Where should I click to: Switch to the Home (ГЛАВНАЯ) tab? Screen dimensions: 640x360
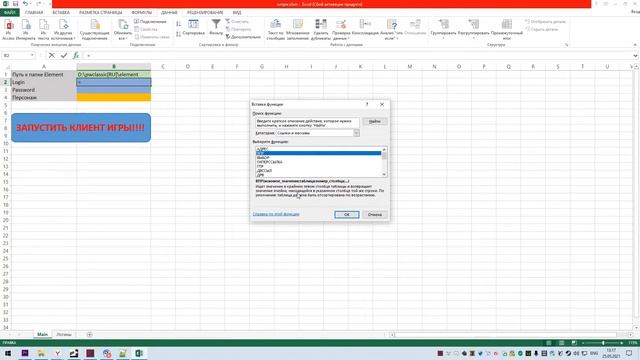[34, 13]
